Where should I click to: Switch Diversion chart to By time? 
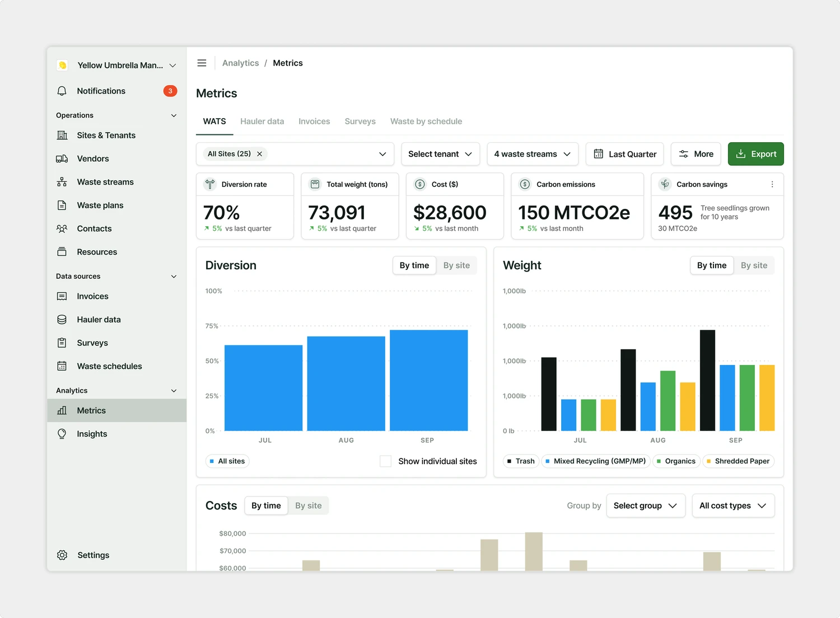(x=414, y=265)
